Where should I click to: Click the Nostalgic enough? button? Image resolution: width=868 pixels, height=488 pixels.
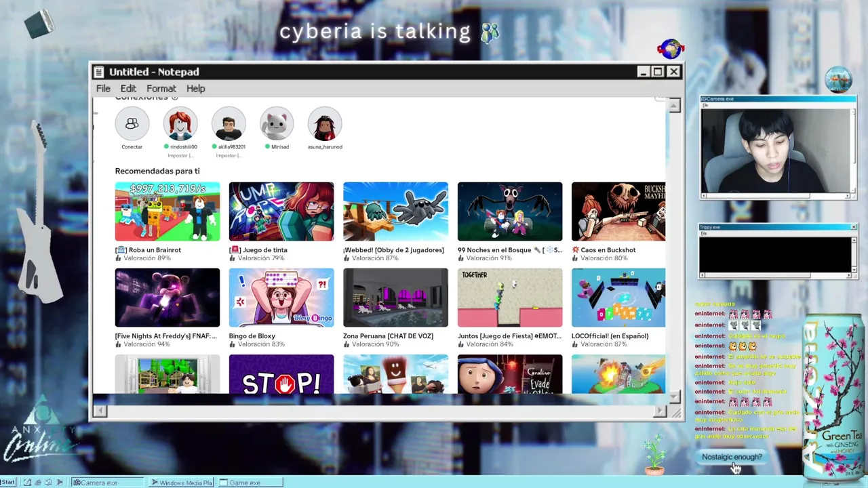pos(732,457)
